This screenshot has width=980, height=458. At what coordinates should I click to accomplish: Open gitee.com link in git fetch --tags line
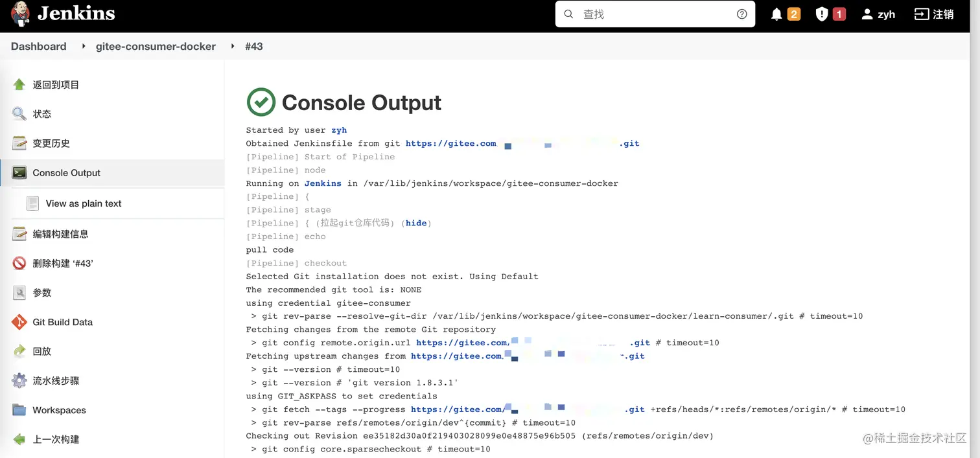(x=528, y=409)
